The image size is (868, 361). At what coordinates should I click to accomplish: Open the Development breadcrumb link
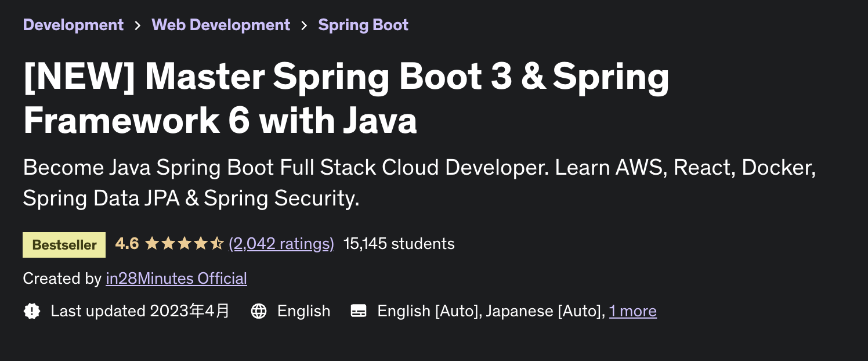coord(73,25)
